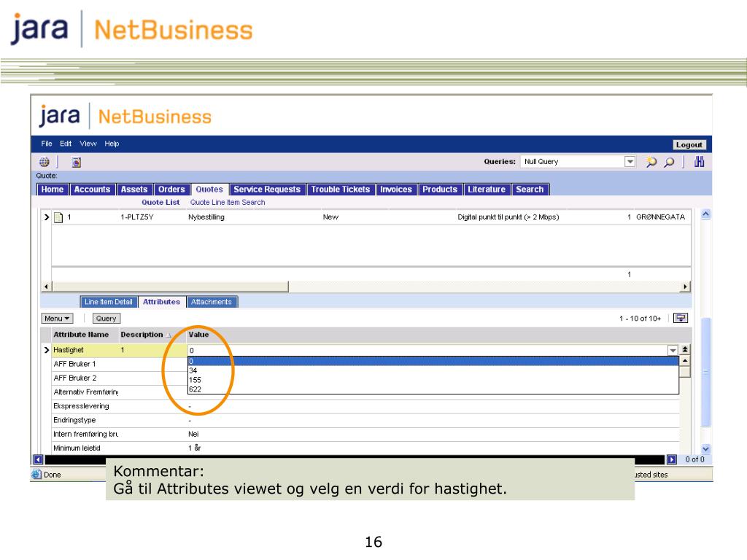Switch to the Trouble Tickets tab
Screen dimensions: 747x560
coord(341,190)
